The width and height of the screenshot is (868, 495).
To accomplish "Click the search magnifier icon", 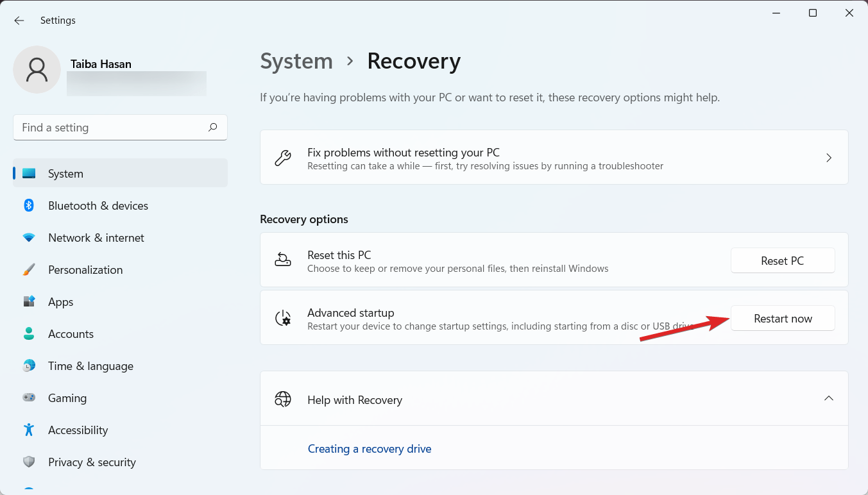I will (213, 127).
